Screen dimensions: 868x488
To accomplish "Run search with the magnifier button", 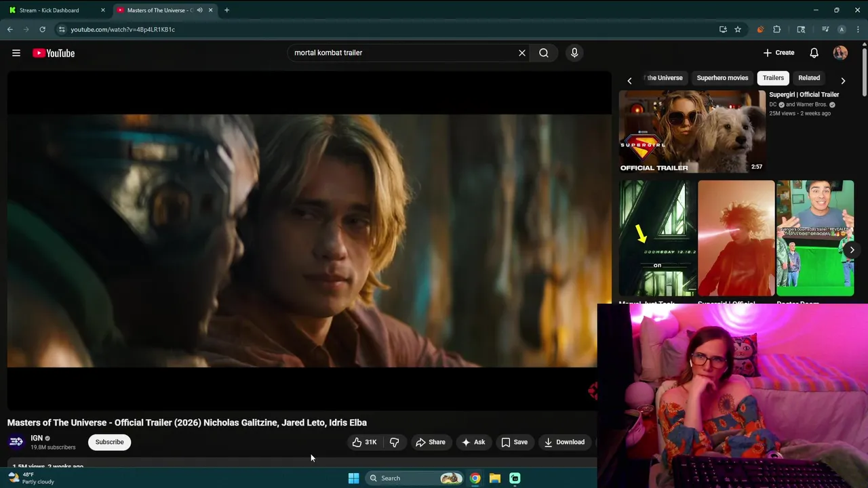I will pos(544,53).
